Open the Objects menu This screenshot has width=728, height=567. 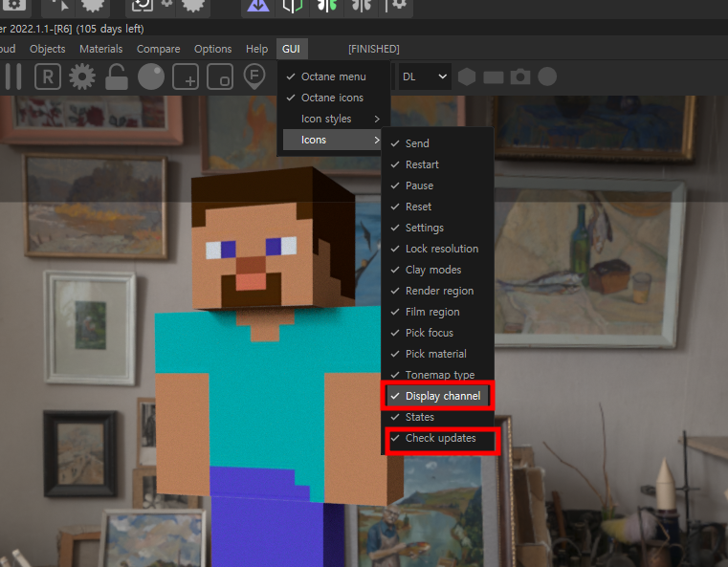pyautogui.click(x=48, y=49)
